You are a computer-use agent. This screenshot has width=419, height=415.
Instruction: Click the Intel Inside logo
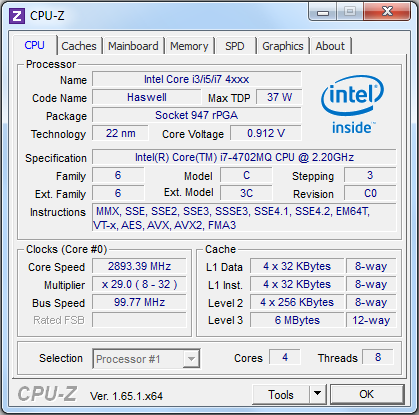353,105
